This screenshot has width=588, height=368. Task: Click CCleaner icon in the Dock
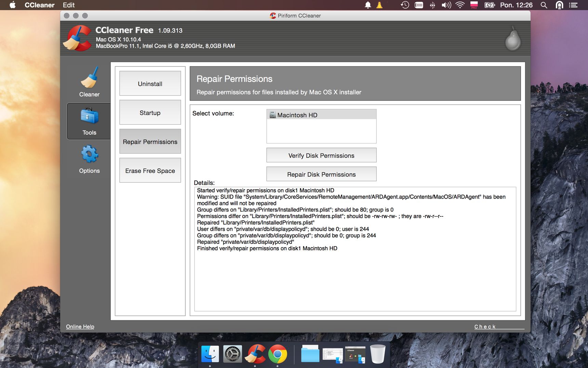click(x=255, y=354)
